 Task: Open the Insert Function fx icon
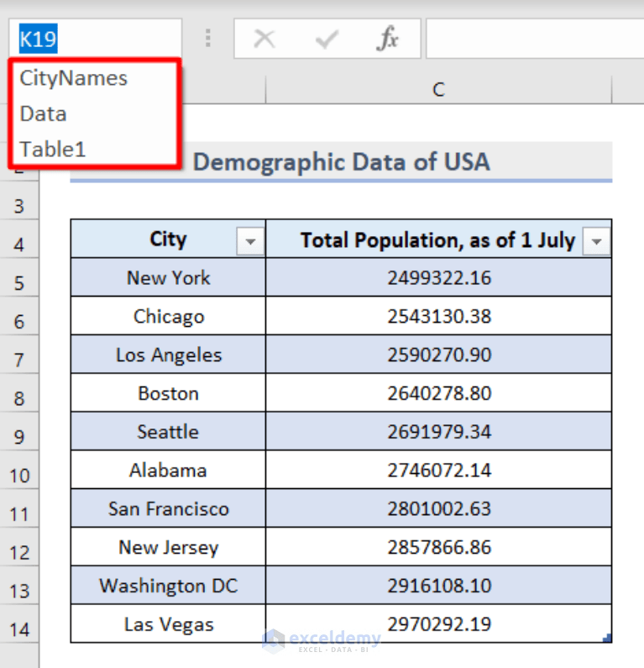point(387,39)
